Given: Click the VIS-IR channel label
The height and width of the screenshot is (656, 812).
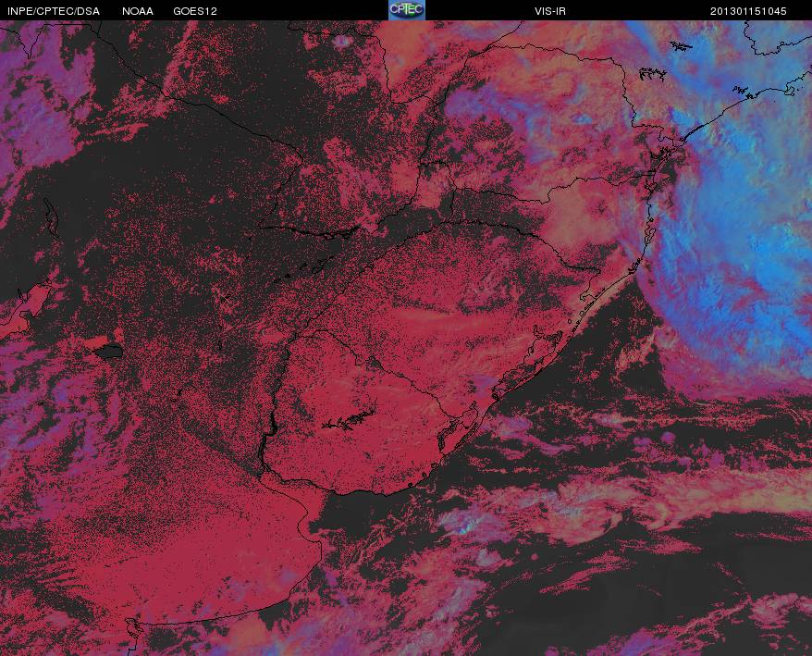Looking at the screenshot, I should 550,11.
